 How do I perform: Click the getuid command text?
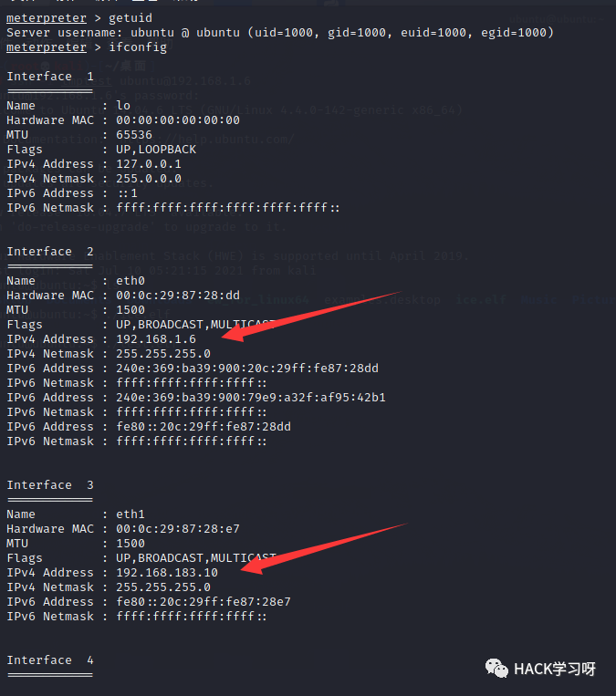coord(131,18)
